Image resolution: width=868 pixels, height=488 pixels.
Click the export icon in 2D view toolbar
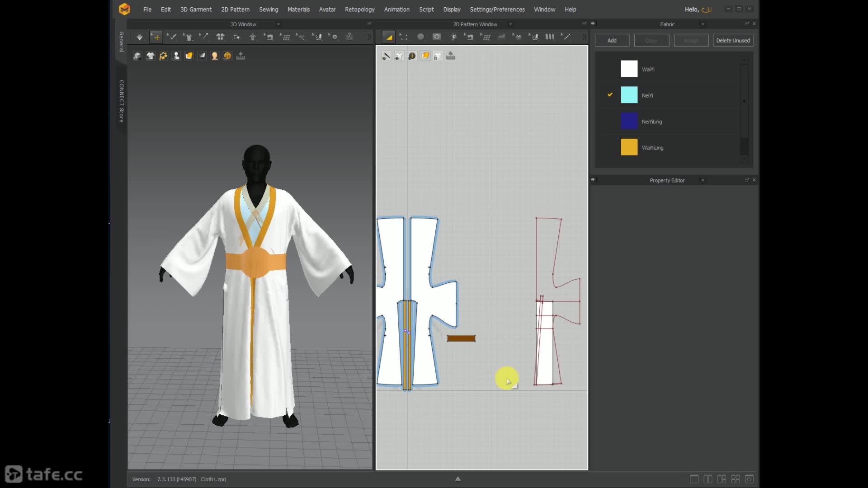pyautogui.click(x=451, y=56)
